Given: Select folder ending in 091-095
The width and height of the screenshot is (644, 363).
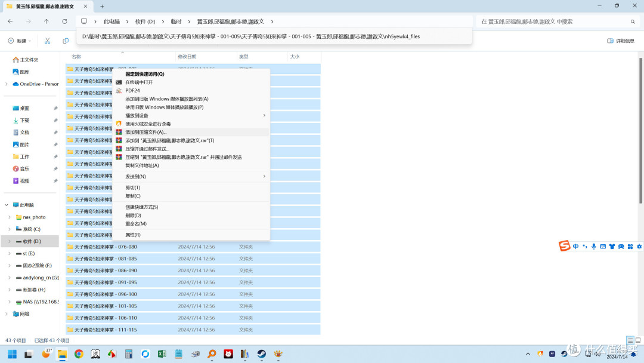Looking at the screenshot, I should point(193,282).
